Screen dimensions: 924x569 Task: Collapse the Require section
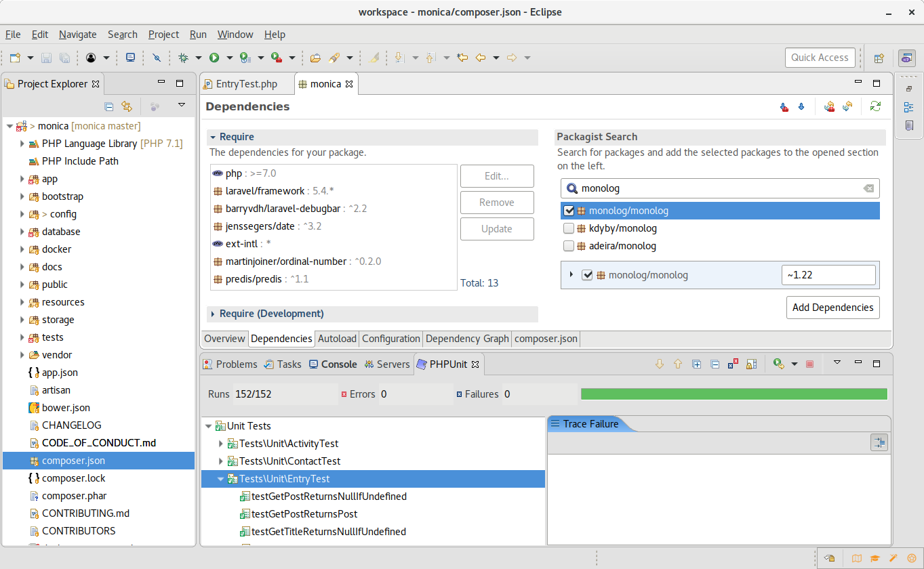213,137
